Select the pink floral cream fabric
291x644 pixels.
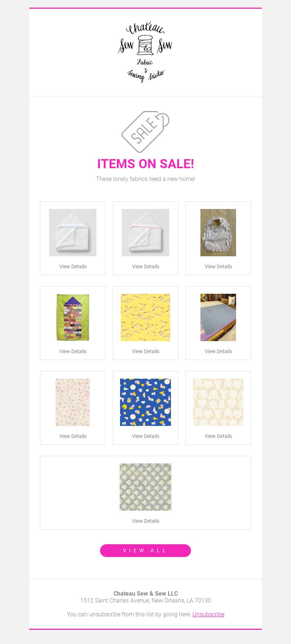pos(73,402)
